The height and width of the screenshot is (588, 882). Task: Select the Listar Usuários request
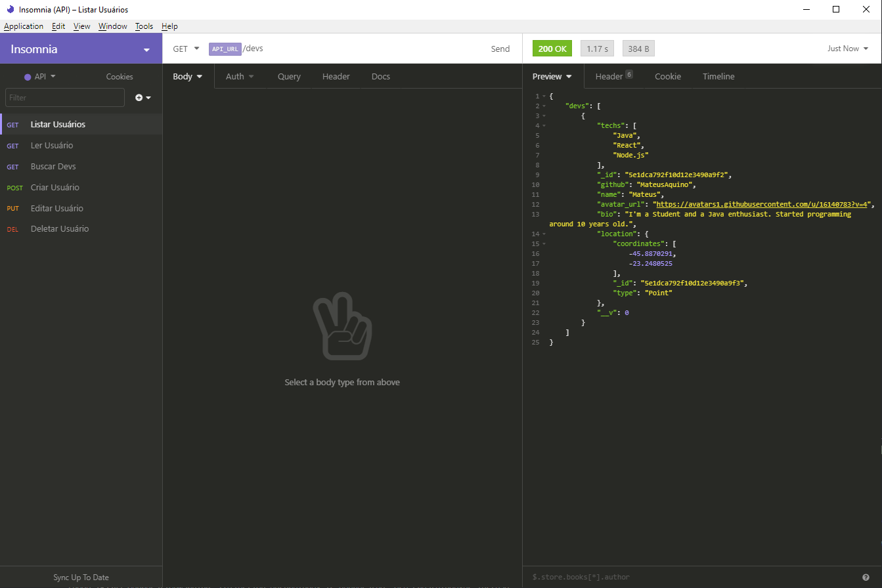[x=81, y=124]
